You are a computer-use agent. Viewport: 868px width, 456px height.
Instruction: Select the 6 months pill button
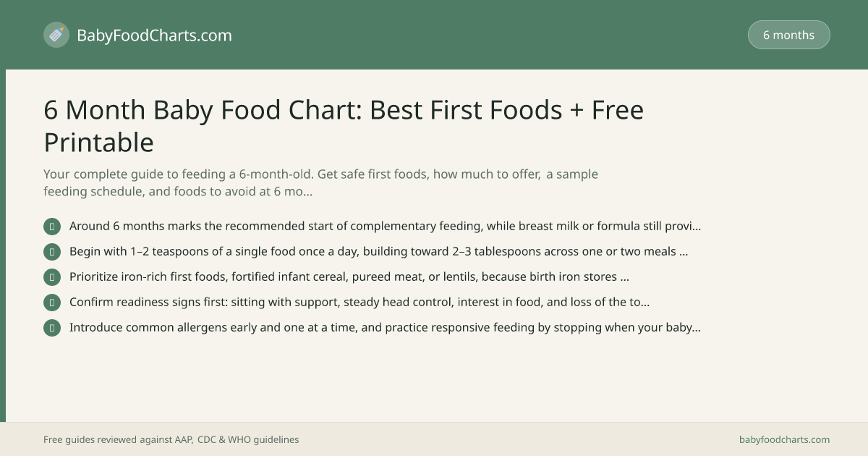788,35
